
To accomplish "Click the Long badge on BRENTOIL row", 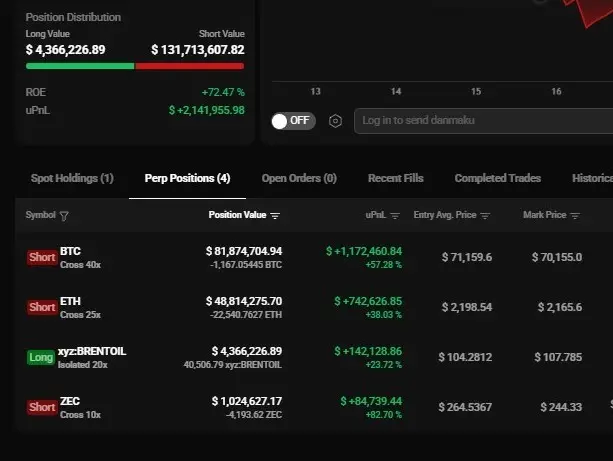I will (41, 357).
